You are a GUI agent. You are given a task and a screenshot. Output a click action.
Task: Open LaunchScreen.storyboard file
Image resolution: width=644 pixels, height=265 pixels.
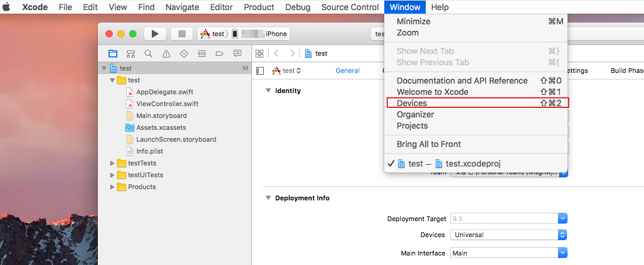pyautogui.click(x=176, y=139)
